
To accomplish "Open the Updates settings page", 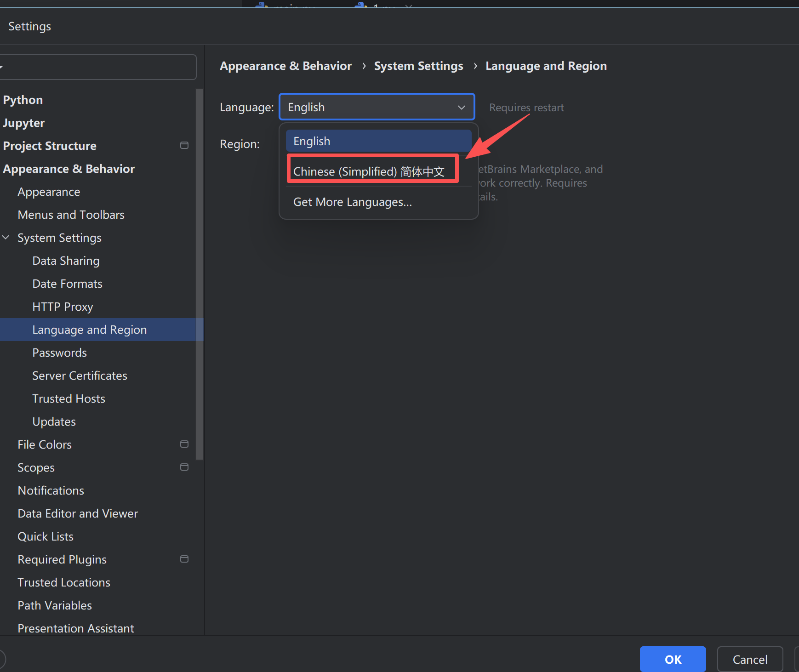I will (54, 421).
